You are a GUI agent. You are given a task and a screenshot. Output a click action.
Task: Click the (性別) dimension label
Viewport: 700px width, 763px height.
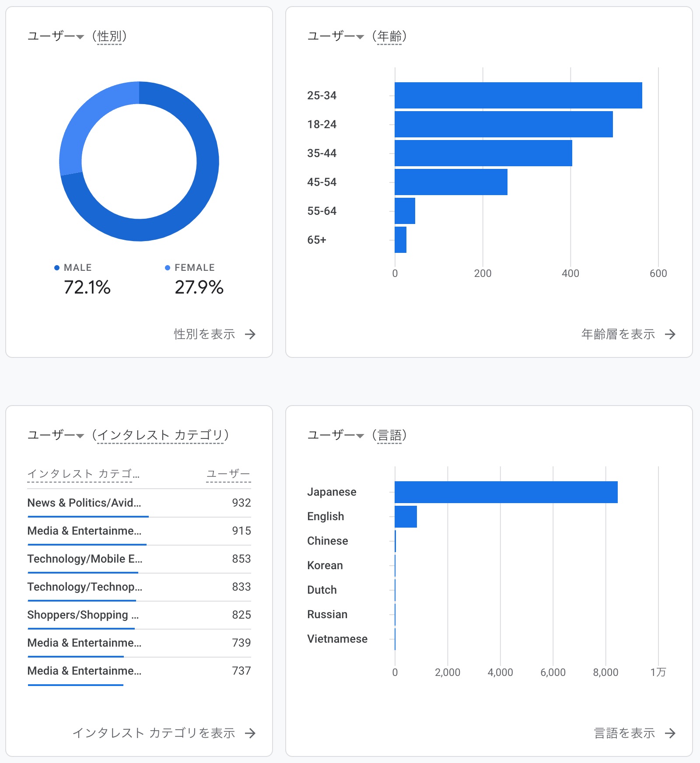point(109,36)
